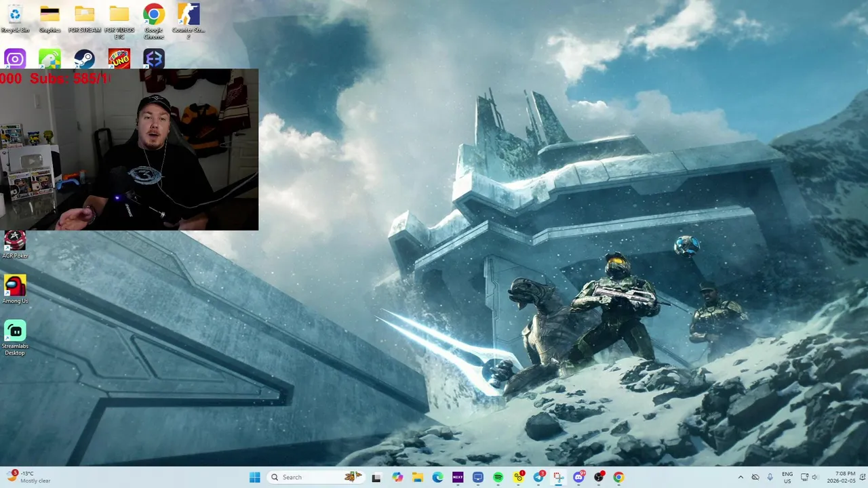Select the dark purple E-logo shortcut
Viewport: 868px width, 488px height.
153,59
